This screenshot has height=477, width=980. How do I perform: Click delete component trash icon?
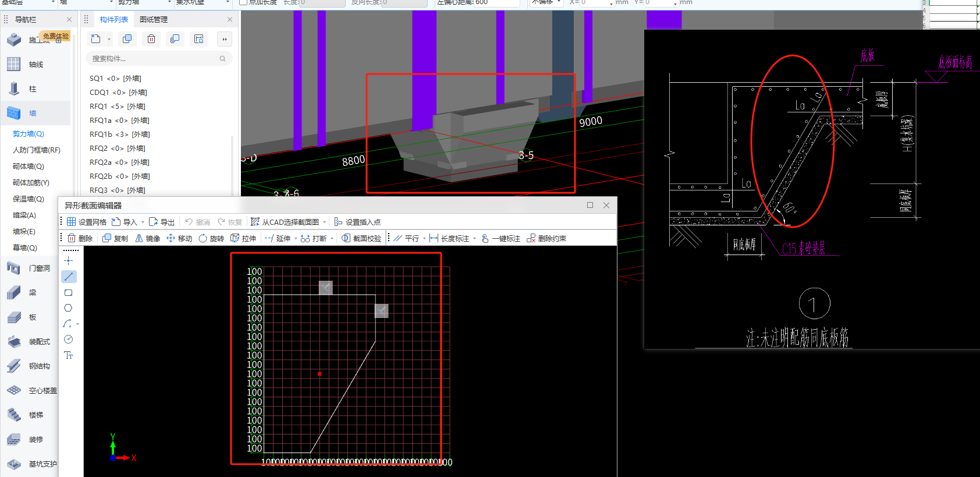tap(151, 39)
